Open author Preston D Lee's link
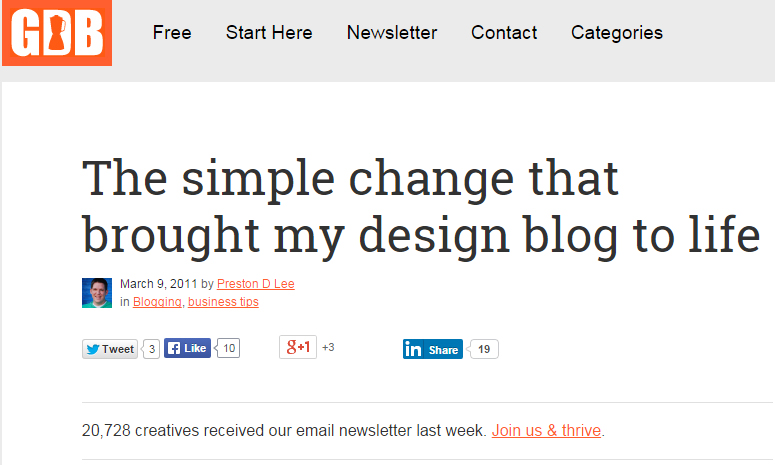The width and height of the screenshot is (775, 465). point(256,284)
